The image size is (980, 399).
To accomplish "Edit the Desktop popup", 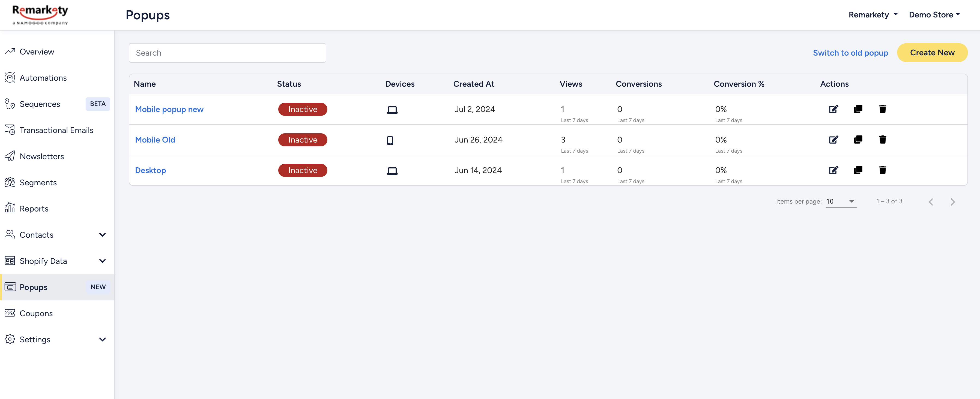I will click(833, 170).
